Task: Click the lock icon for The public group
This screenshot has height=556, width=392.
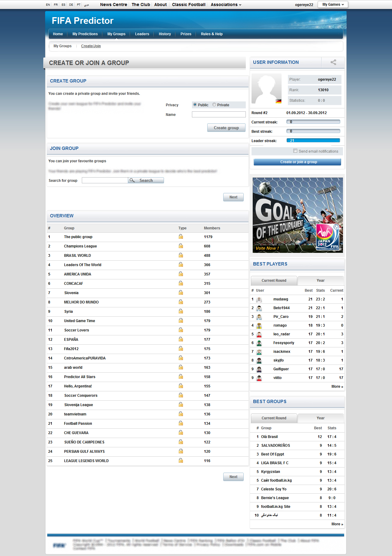Action: (x=181, y=237)
